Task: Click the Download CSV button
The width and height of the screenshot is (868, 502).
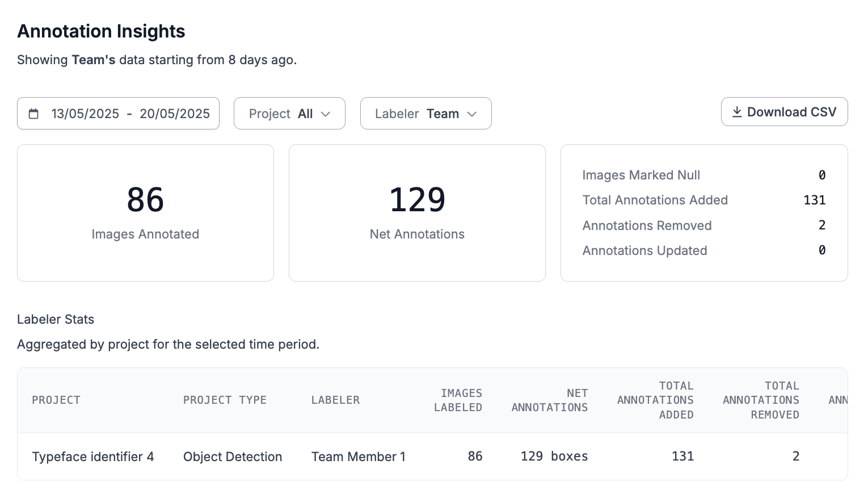Action: tap(784, 112)
